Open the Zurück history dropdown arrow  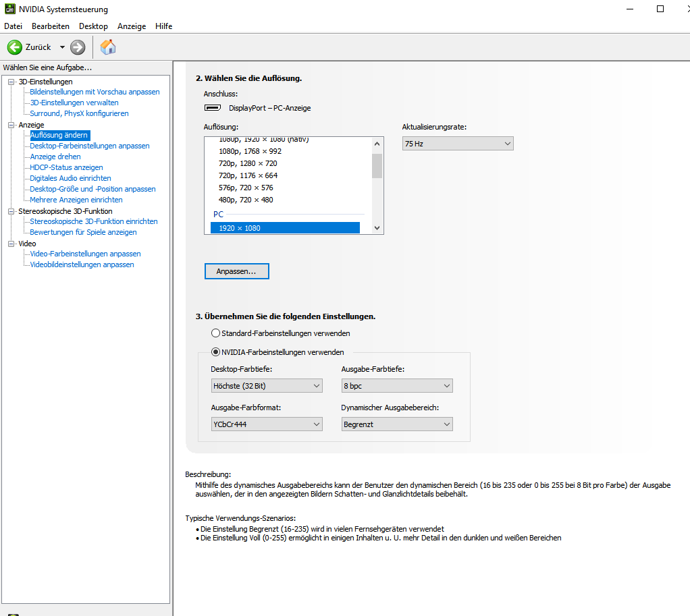pos(62,47)
